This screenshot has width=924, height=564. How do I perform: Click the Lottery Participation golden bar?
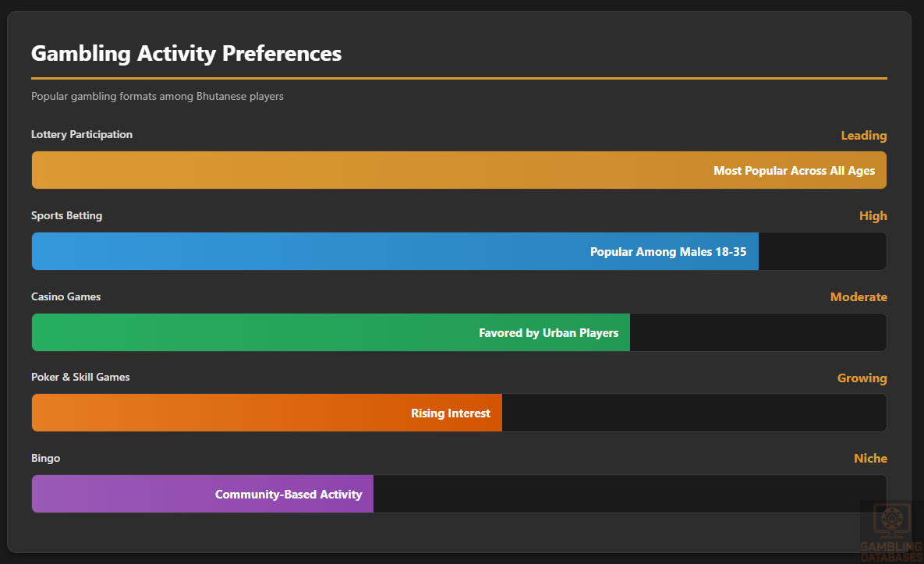click(x=366, y=170)
